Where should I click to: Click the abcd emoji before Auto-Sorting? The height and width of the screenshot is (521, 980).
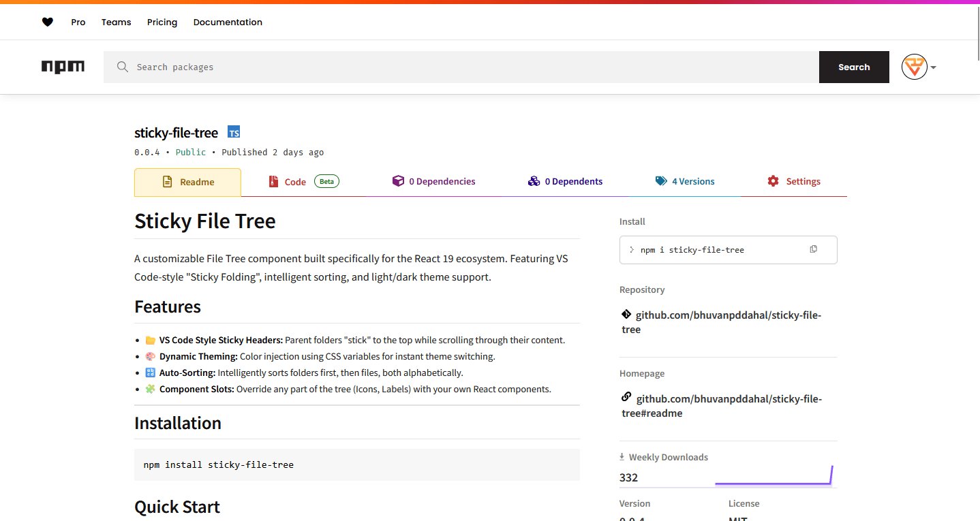(151, 373)
